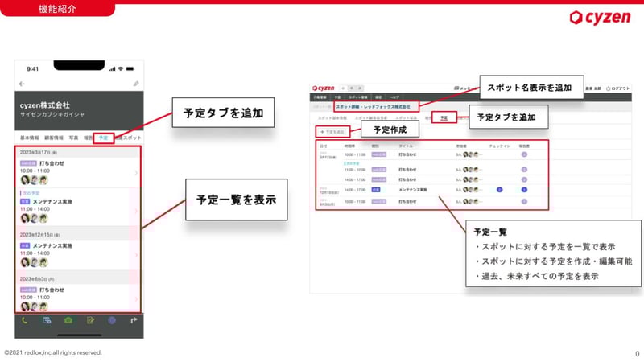Image resolution: width=644 pixels, height=362 pixels.
Task: Click participant avatars in the 14:00 - 17:00 メンテナンス実施 row
Action: [x=471, y=190]
